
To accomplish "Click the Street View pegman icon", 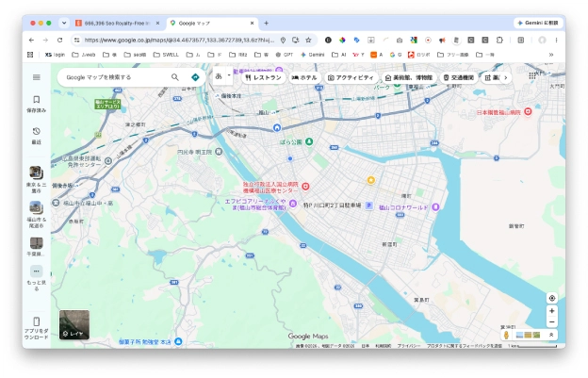I will click(506, 335).
